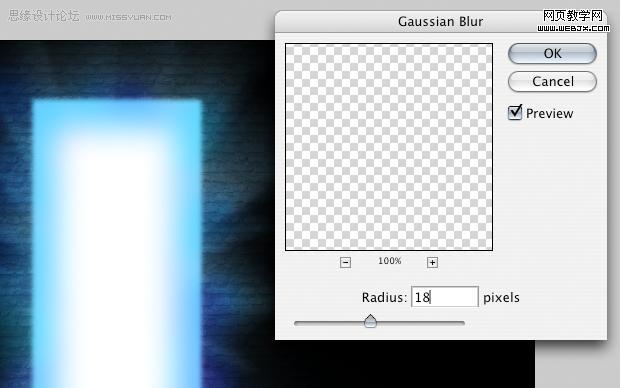Click the Preview checkbox label text
This screenshot has height=388, width=620.
point(549,114)
